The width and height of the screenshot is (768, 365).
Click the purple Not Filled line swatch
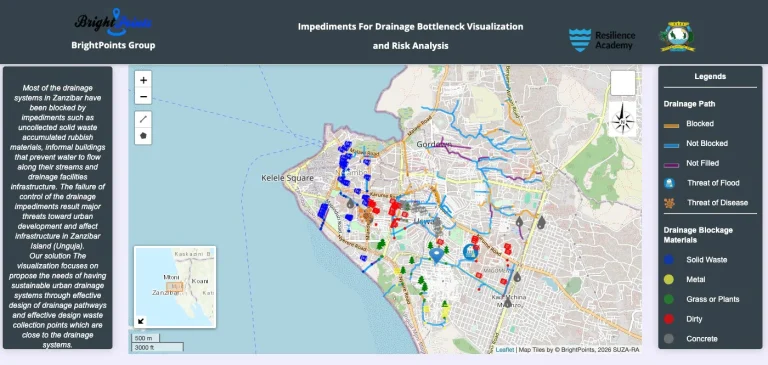coord(671,165)
